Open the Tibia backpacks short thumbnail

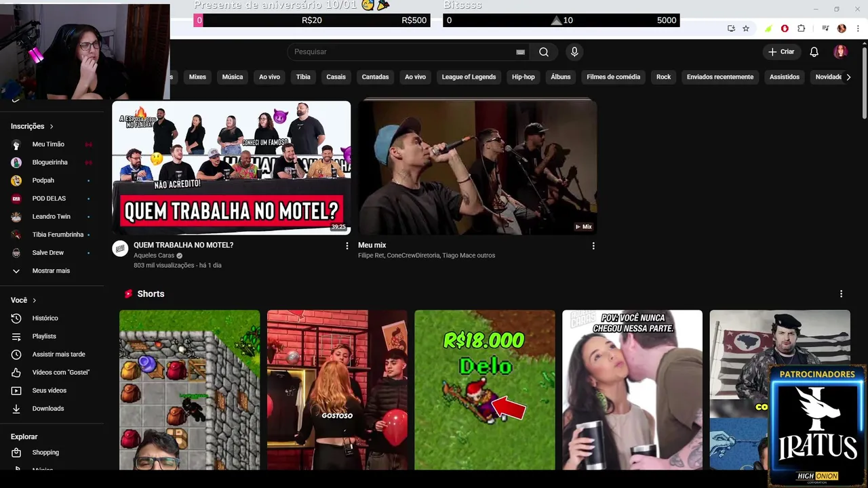point(189,390)
